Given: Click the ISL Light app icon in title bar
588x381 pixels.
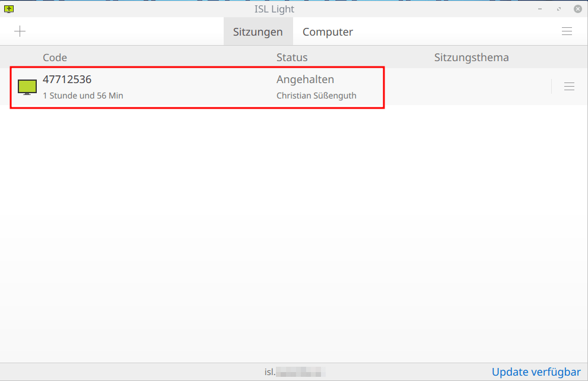Looking at the screenshot, I should pyautogui.click(x=9, y=9).
